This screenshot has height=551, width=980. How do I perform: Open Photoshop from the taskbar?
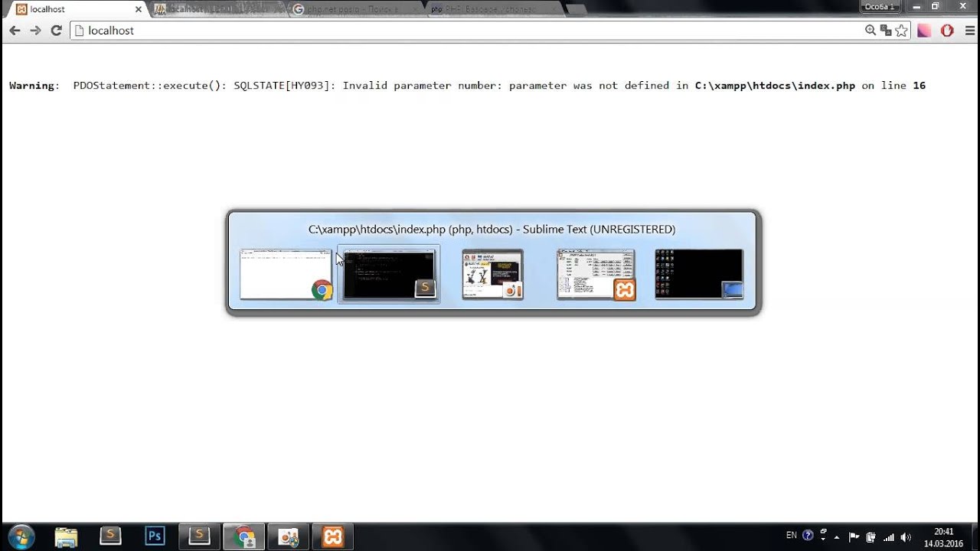(x=155, y=536)
